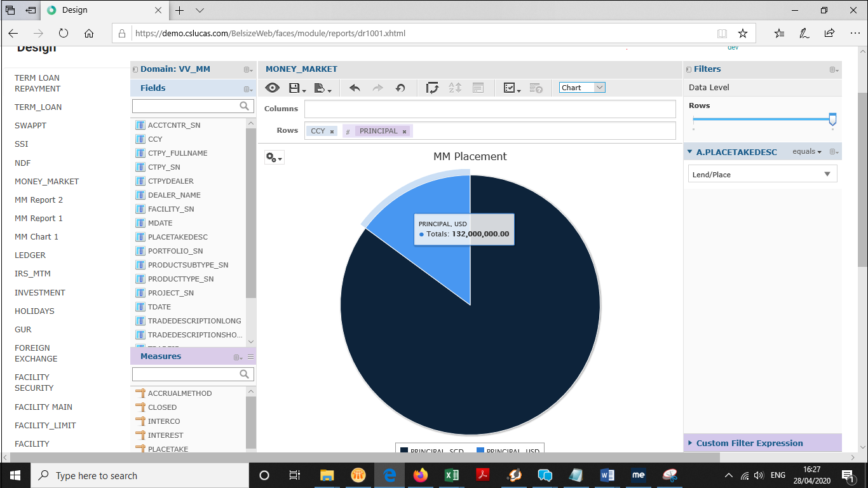Open the view options checklist menu
This screenshot has width=868, height=488.
[x=512, y=88]
